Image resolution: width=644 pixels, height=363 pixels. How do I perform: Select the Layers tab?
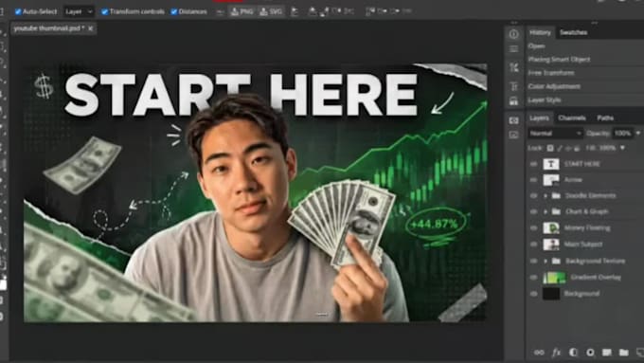click(539, 118)
